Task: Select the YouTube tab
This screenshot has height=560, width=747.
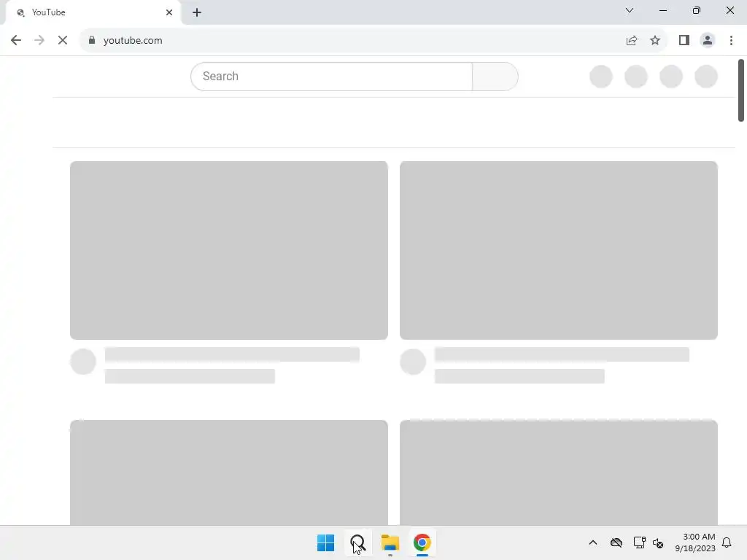Action: [x=93, y=12]
